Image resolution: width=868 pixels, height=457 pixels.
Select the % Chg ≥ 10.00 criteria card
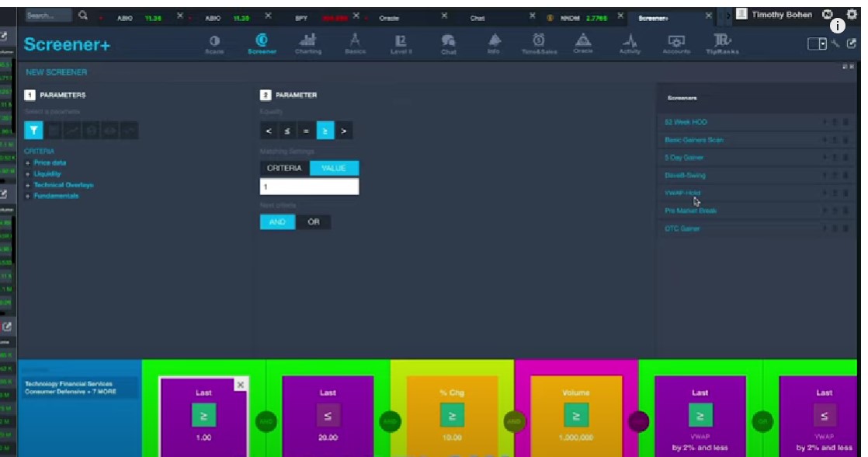point(452,417)
